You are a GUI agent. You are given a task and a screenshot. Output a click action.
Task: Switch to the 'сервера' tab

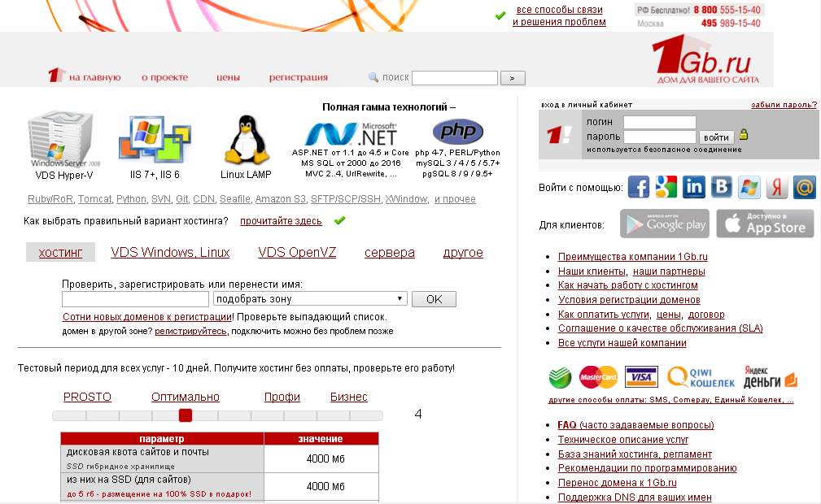[390, 252]
